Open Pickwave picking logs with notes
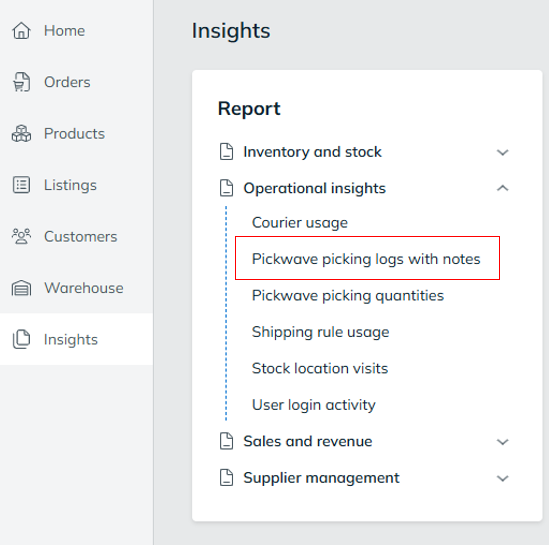The image size is (549, 545). (x=366, y=259)
